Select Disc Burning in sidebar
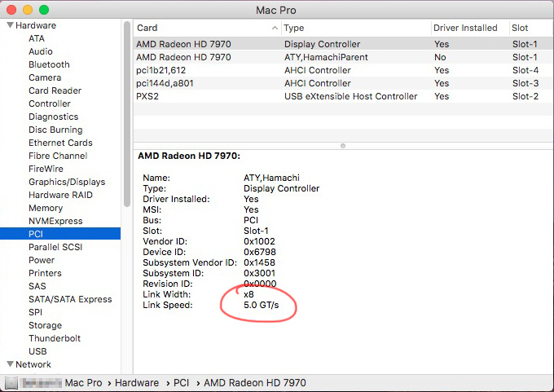This screenshot has height=392, width=554. 55,130
